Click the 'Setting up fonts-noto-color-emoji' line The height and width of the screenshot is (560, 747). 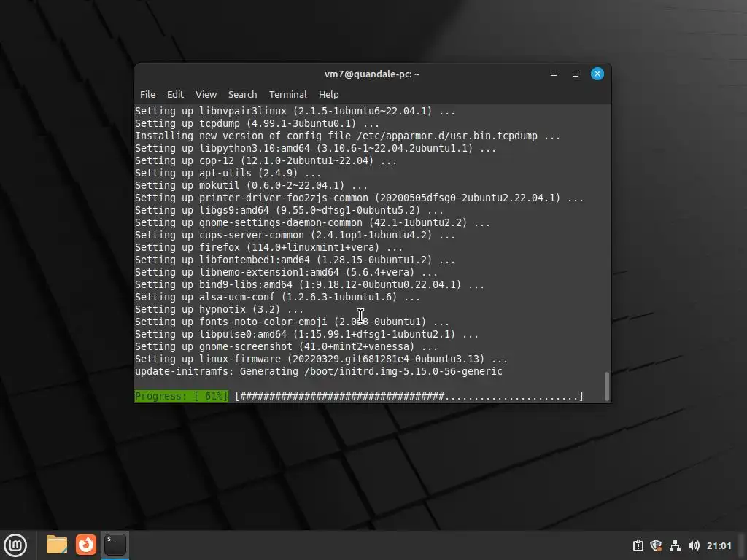pyautogui.click(x=292, y=322)
